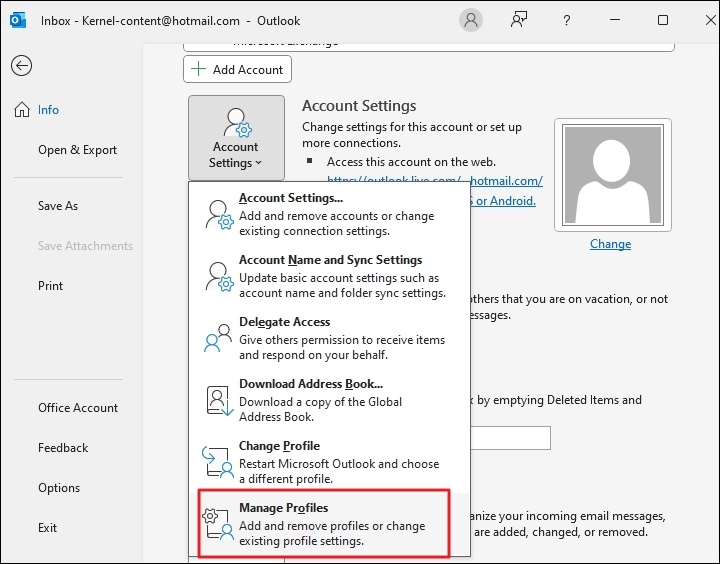This screenshot has height=564, width=720.
Task: Click the account photo placeholder
Action: (613, 175)
